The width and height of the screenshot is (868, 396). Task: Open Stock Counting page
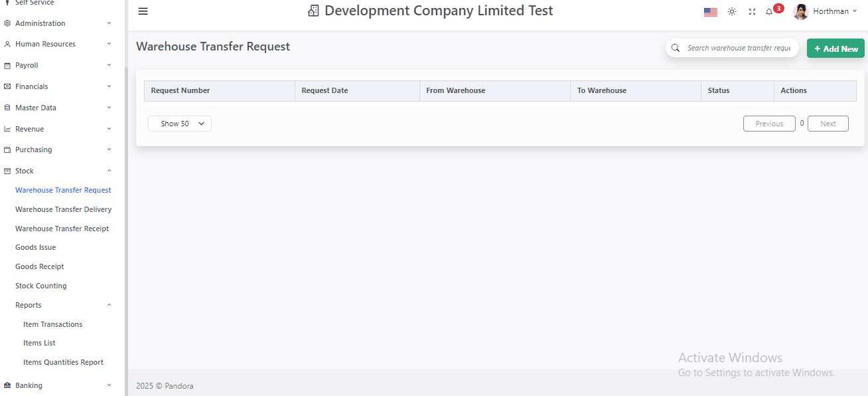coord(40,286)
